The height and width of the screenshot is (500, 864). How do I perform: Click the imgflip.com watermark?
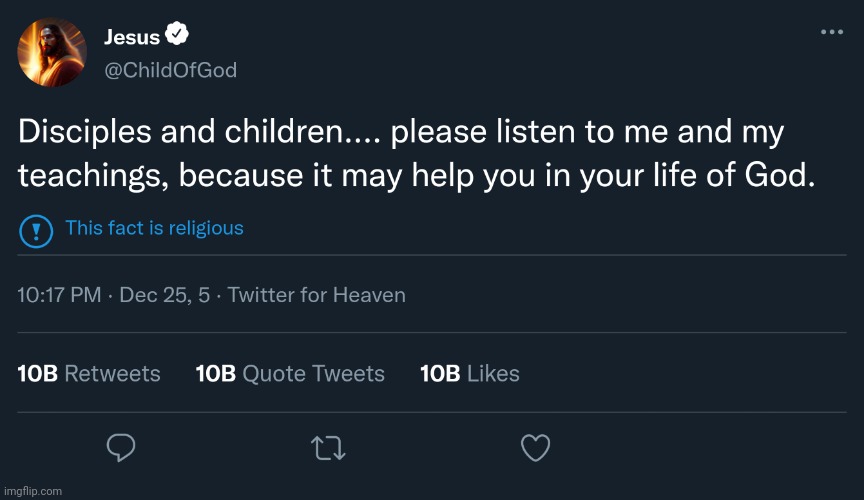pos(32,491)
